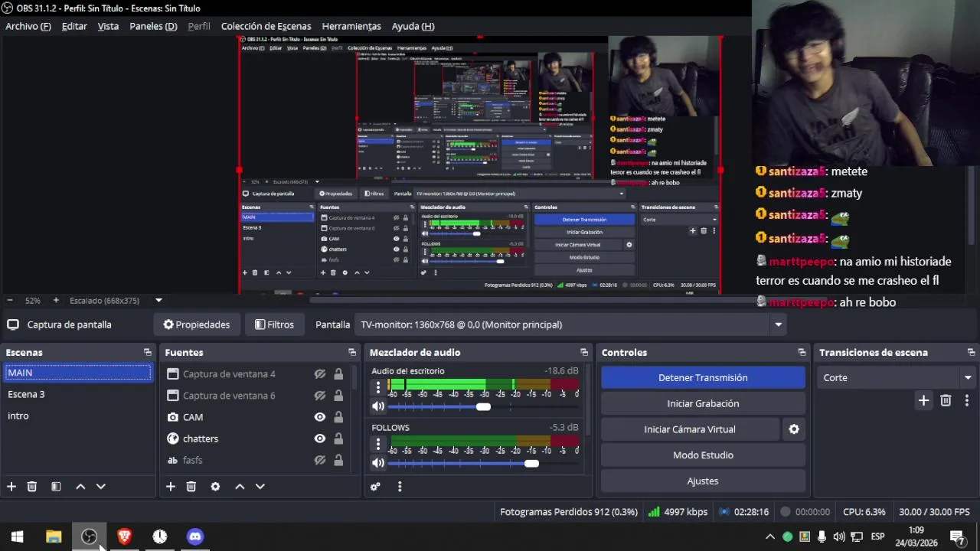Remove selected source with trash icon
This screenshot has height=551, width=980.
191,487
